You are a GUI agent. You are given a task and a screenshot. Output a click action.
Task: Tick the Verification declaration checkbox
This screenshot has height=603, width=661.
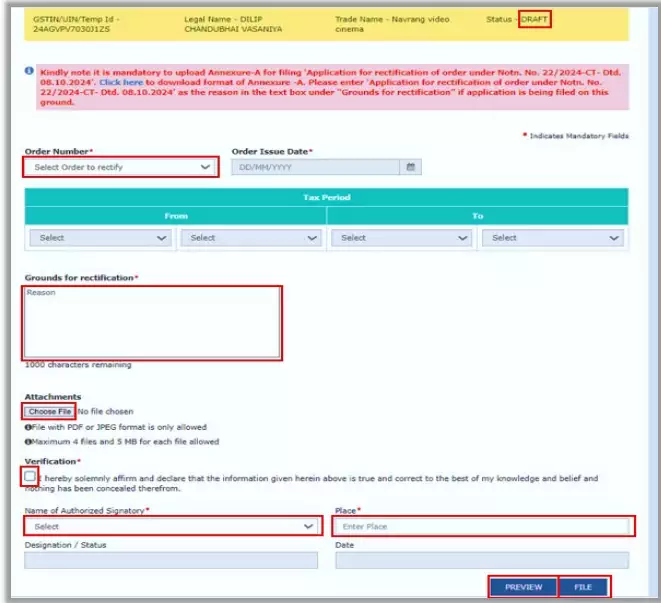(x=30, y=476)
